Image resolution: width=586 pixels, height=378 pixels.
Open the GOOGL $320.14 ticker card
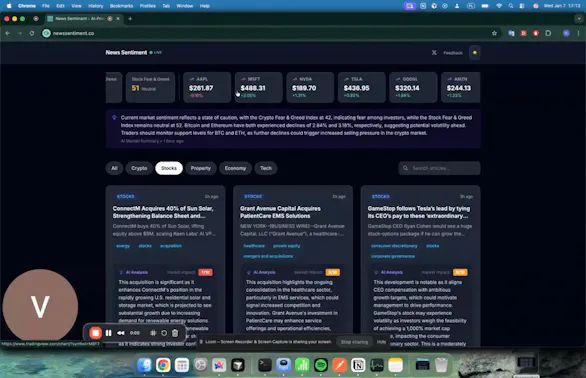point(413,87)
